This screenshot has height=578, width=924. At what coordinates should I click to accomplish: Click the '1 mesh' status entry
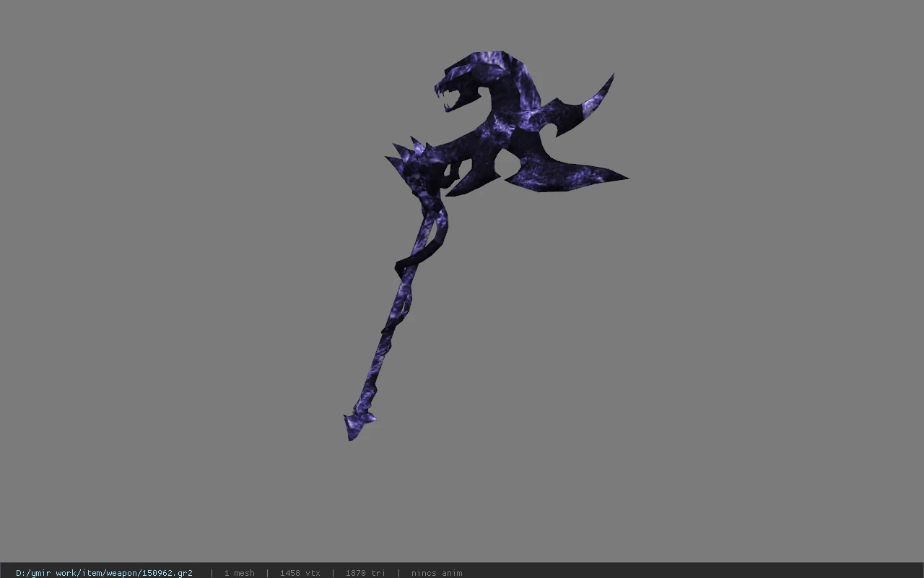tap(239, 573)
